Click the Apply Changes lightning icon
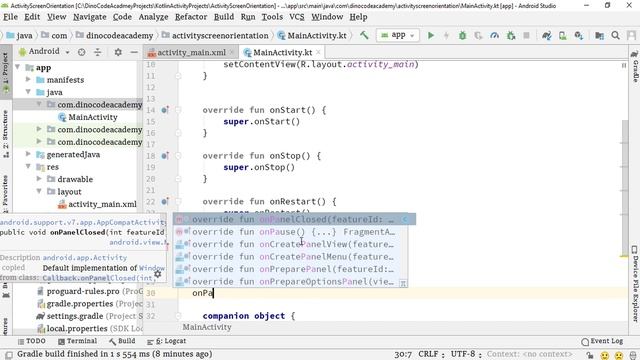The height and width of the screenshot is (360, 640). 446,36
